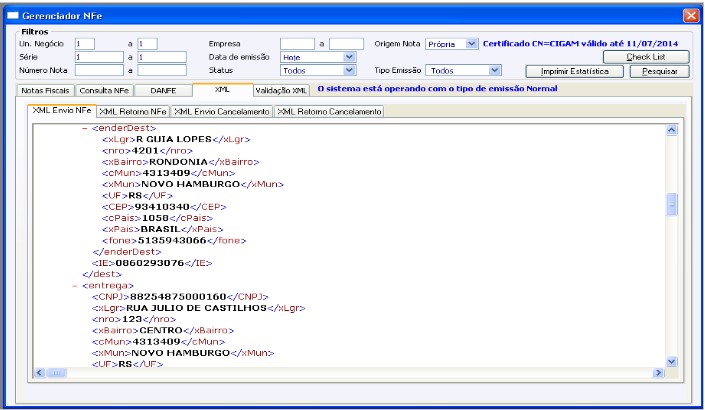The image size is (705, 410).
Task: Click the second Empresa field
Action: pyautogui.click(x=346, y=44)
